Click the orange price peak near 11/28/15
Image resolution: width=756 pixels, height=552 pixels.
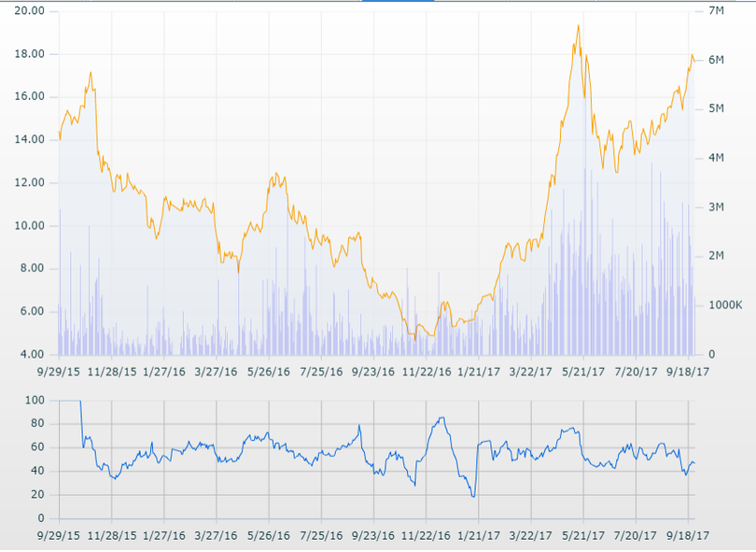91,72
